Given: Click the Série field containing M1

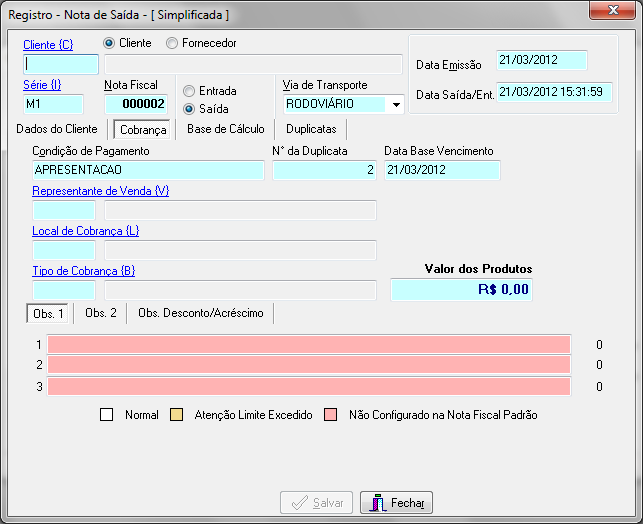Looking at the screenshot, I should (x=53, y=104).
